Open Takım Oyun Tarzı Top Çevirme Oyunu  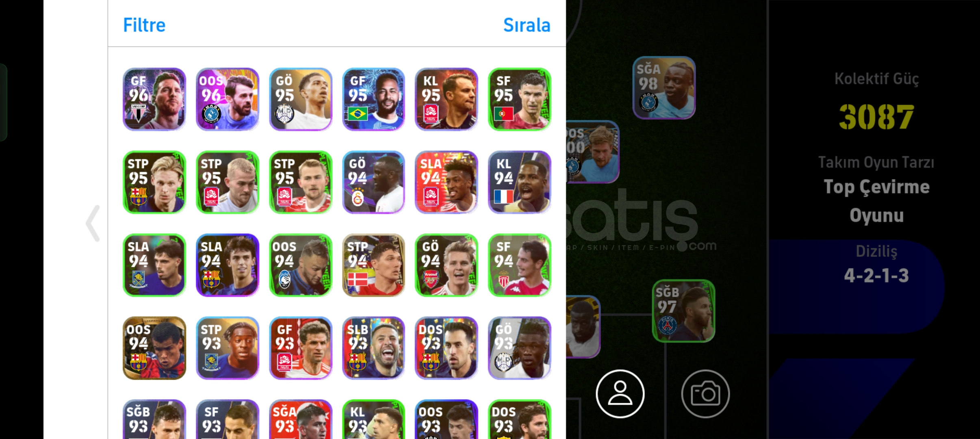pos(876,189)
